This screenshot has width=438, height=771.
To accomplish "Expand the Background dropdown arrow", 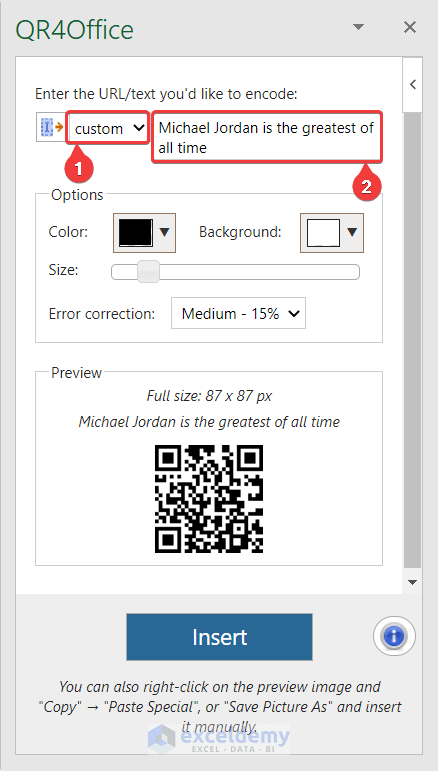I will pos(352,232).
